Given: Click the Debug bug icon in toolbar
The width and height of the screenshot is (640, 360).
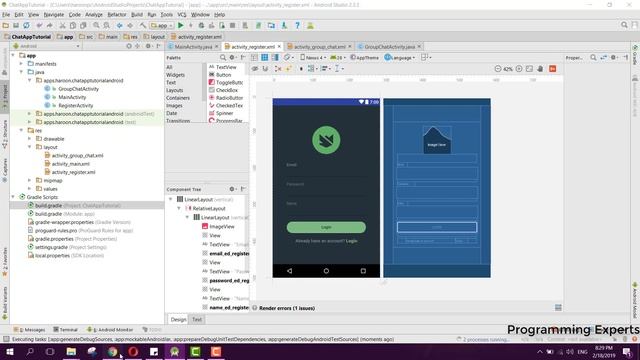Looking at the screenshot, I should (x=201, y=25).
